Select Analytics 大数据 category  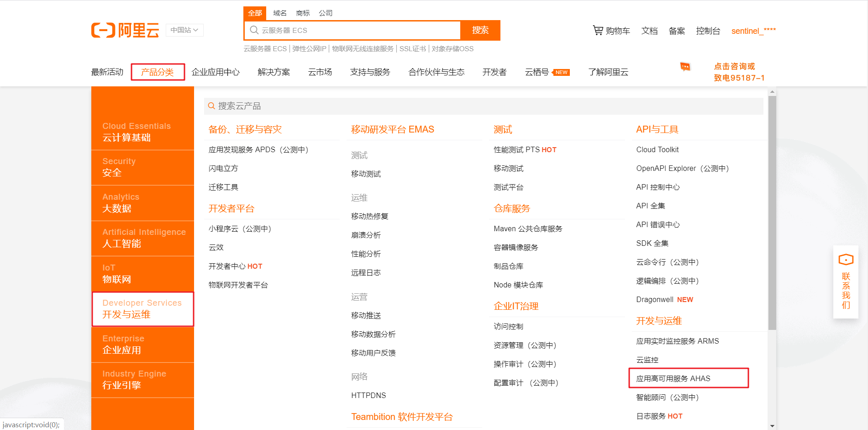pos(142,203)
